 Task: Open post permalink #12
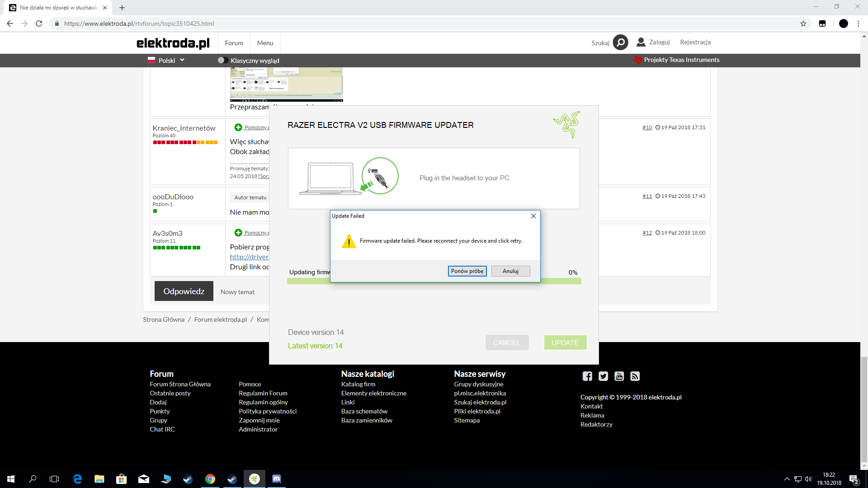point(647,233)
